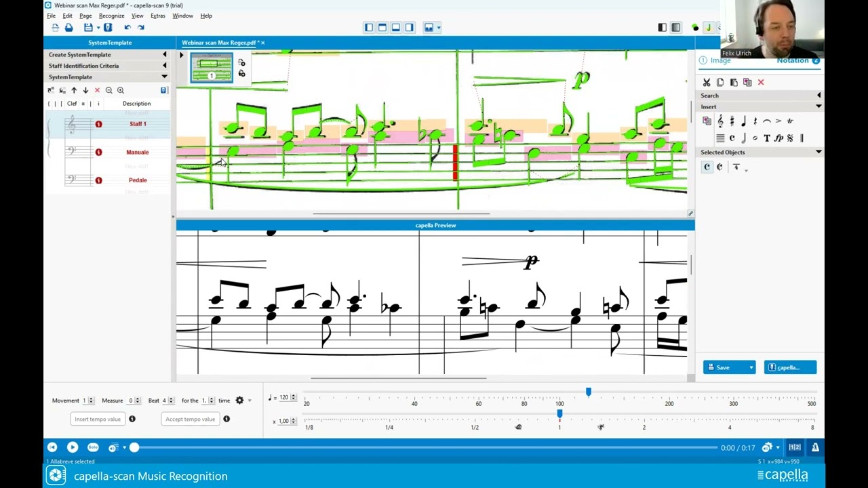
Task: Click the capella export button
Action: [x=790, y=367]
